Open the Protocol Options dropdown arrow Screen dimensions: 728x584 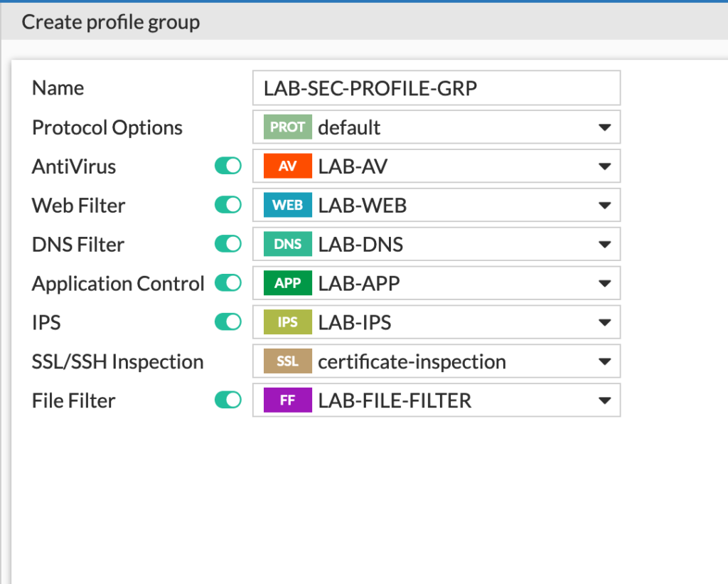(604, 127)
